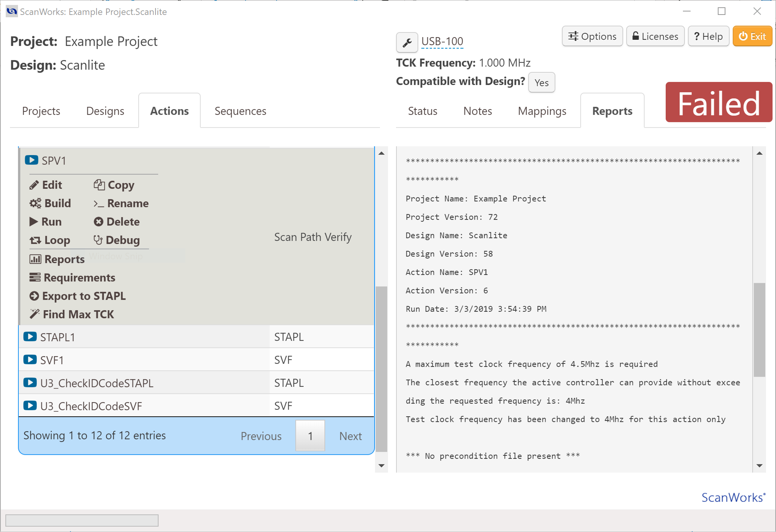This screenshot has width=776, height=532.
Task: Switch to the Sequences tab
Action: click(240, 111)
